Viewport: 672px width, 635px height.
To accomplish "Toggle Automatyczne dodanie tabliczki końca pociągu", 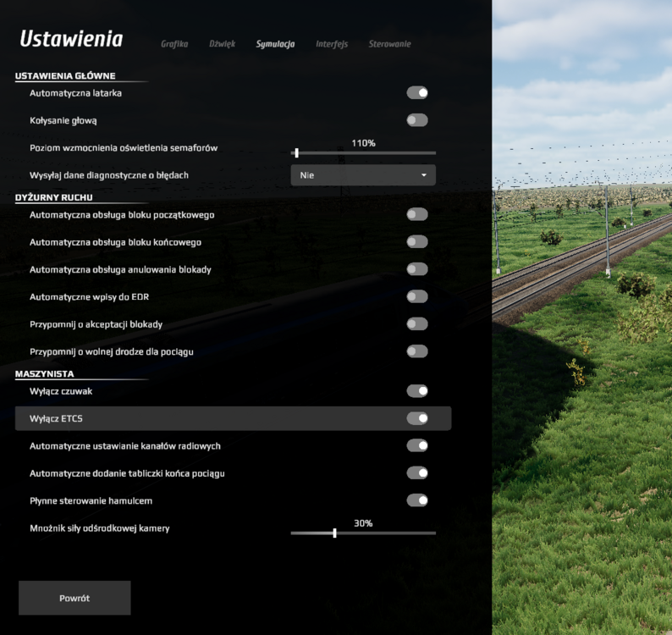I will click(x=417, y=473).
